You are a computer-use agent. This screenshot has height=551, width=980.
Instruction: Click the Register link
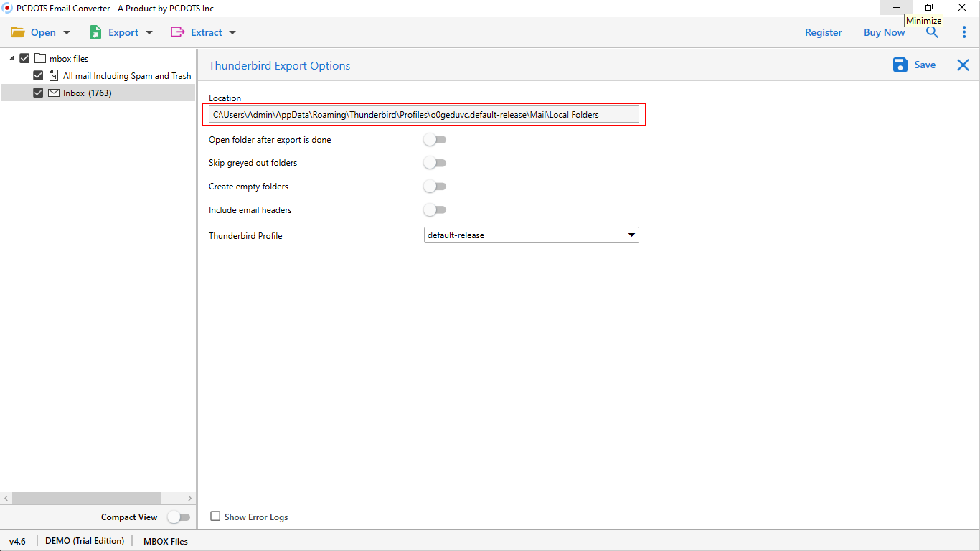click(824, 32)
